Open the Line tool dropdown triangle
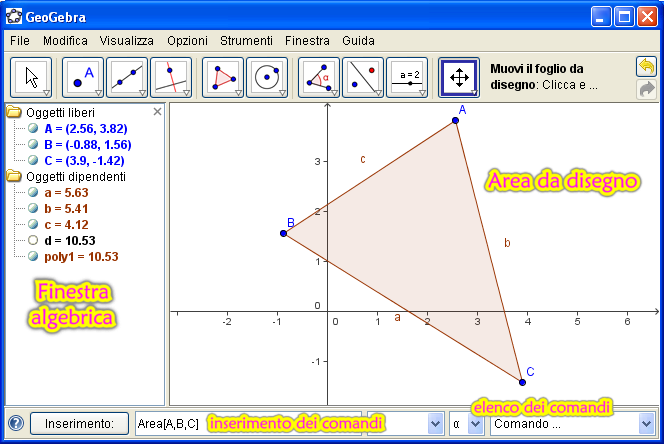The image size is (664, 444). [142, 93]
